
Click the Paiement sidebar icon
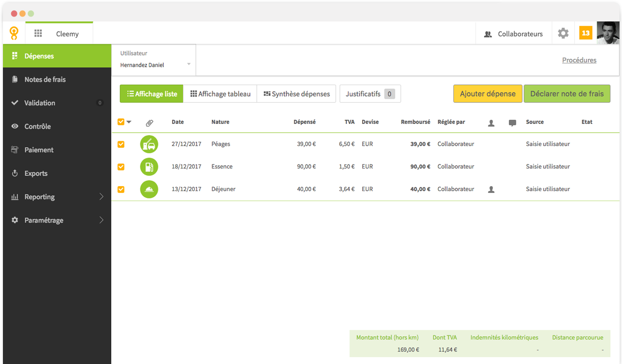coord(15,150)
